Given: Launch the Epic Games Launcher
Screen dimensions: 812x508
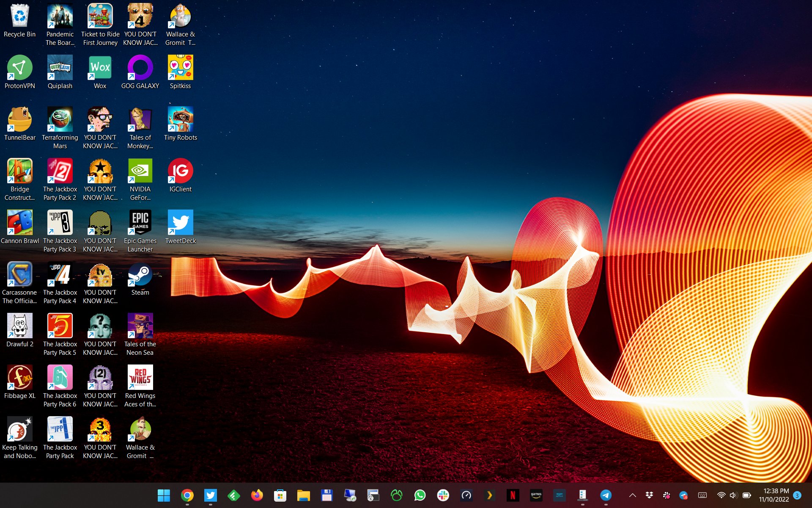Looking at the screenshot, I should pyautogui.click(x=140, y=223).
